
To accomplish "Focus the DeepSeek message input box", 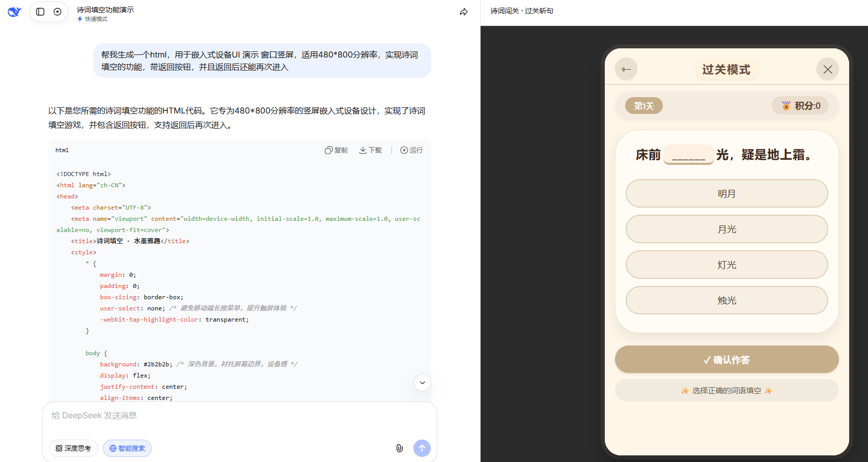I will pos(239,416).
